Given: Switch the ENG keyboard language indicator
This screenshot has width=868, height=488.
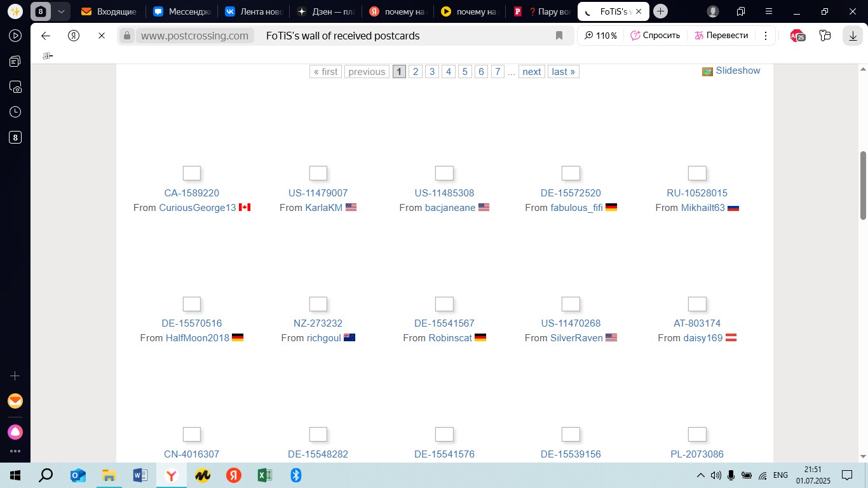Looking at the screenshot, I should [781, 475].
